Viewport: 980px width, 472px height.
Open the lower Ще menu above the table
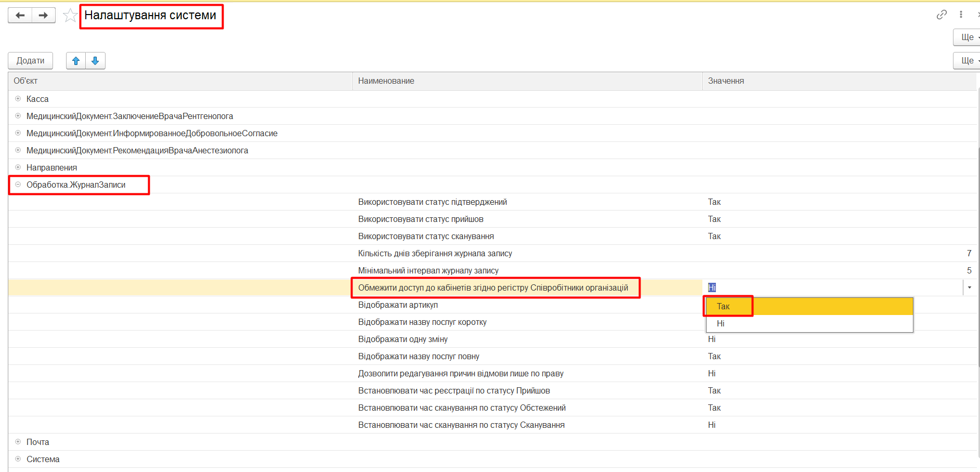point(968,61)
